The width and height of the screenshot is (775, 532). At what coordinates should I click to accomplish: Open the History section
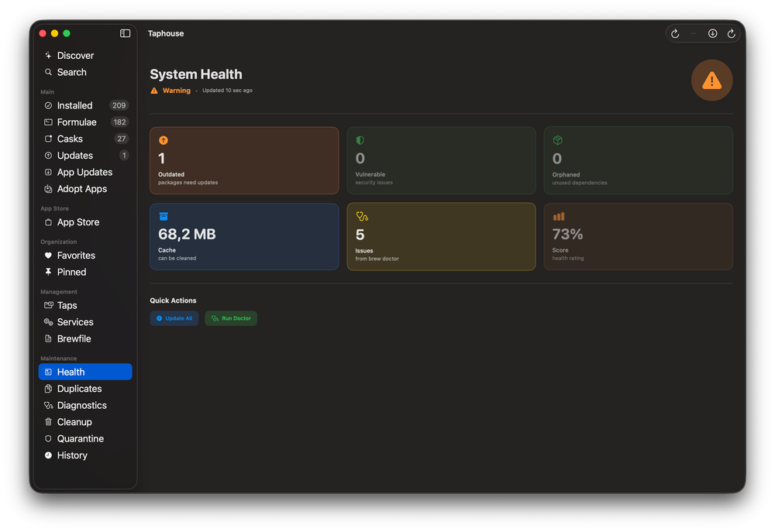tap(74, 455)
